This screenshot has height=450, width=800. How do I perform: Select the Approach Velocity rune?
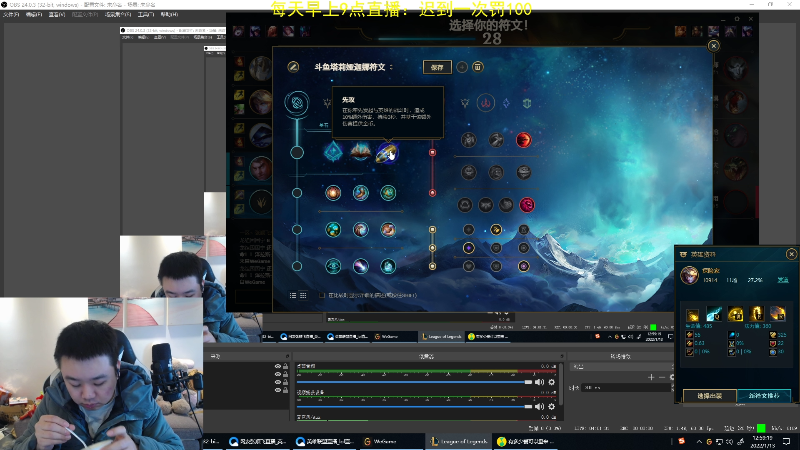tap(361, 266)
